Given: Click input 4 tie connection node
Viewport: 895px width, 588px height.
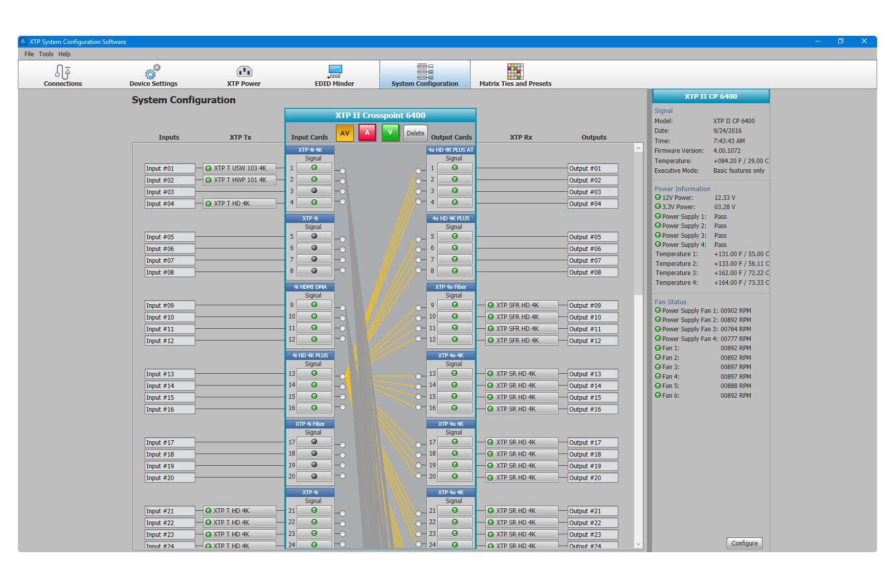Looking at the screenshot, I should 343,201.
